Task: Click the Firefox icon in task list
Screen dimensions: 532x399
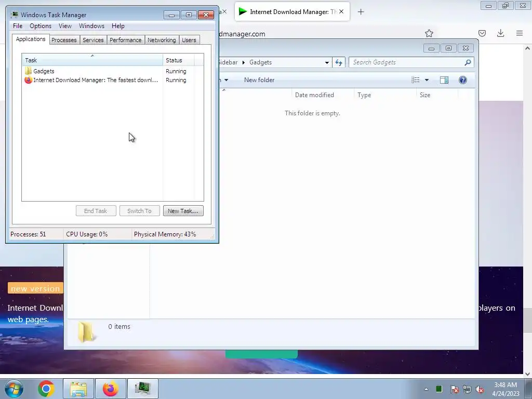Action: click(x=28, y=80)
